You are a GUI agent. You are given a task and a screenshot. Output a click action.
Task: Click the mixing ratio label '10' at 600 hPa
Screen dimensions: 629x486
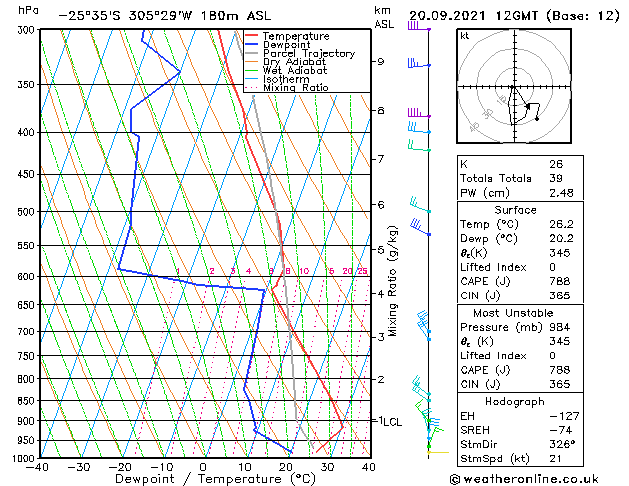[x=304, y=271]
